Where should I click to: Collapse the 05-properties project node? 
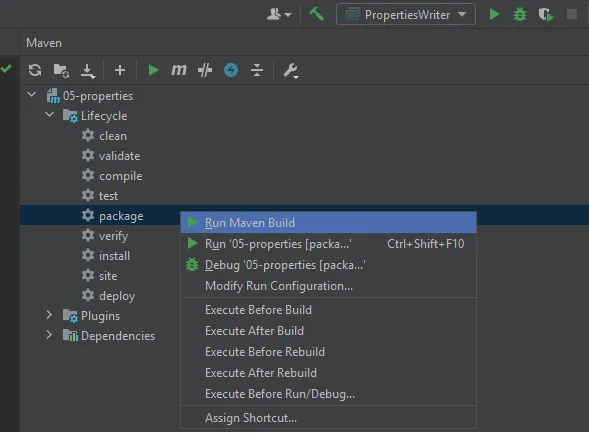click(x=32, y=94)
